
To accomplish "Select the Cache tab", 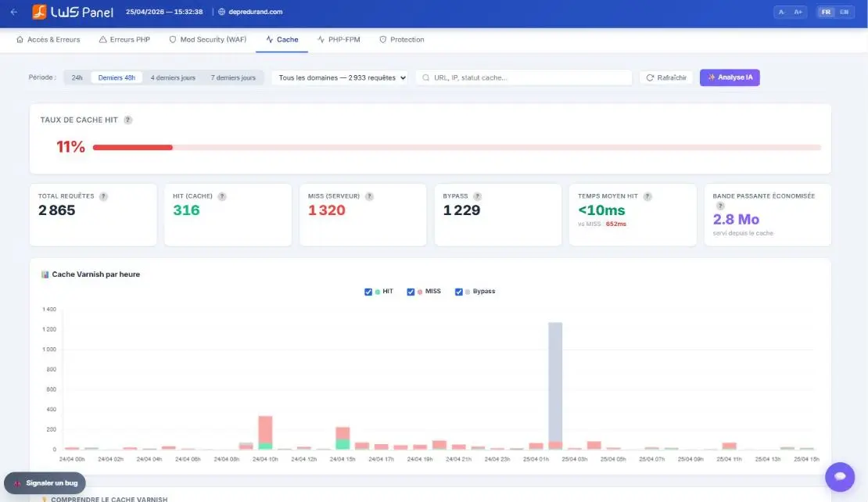I will pyautogui.click(x=282, y=40).
